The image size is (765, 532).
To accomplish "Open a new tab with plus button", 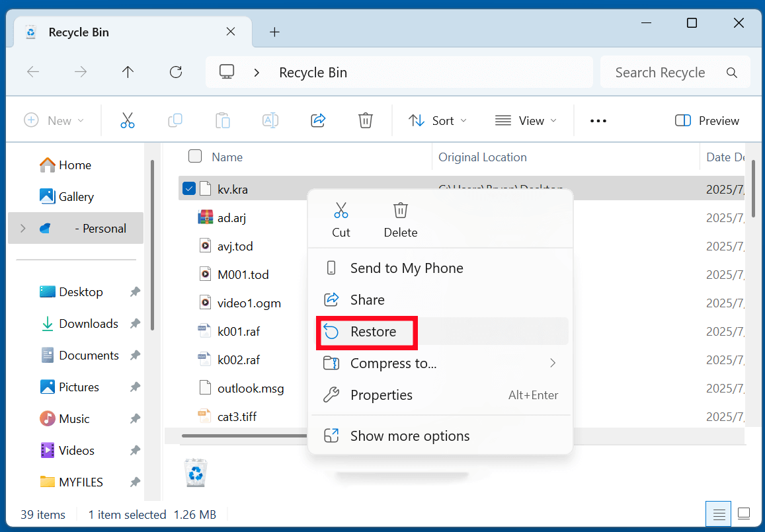I will pos(275,32).
